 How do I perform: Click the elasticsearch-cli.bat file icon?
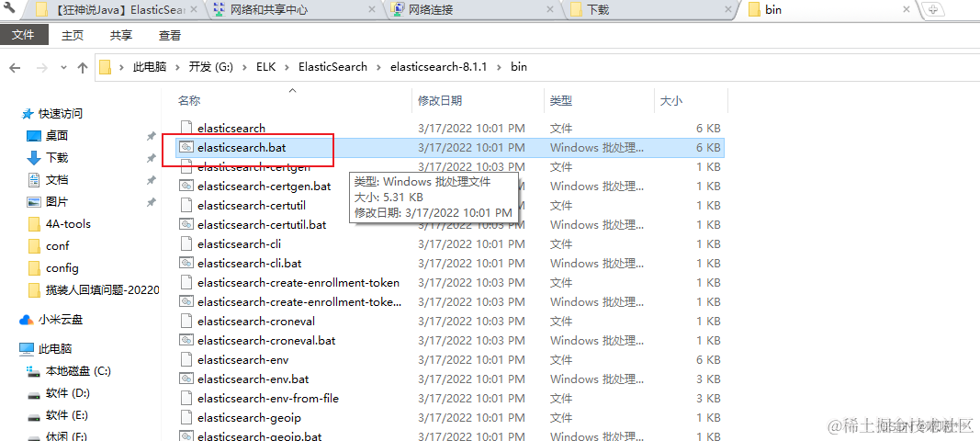(x=186, y=264)
